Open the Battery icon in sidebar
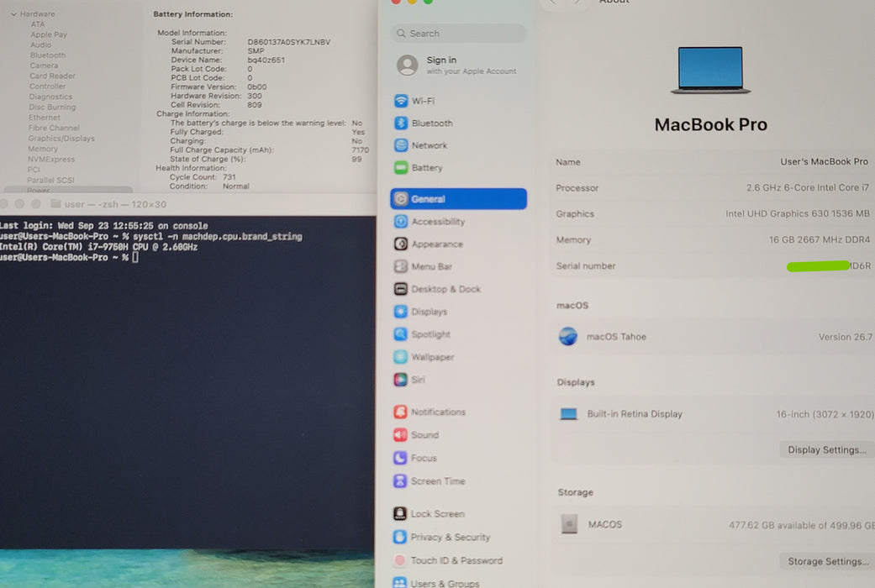Screen dimensions: 875x588 401,167
